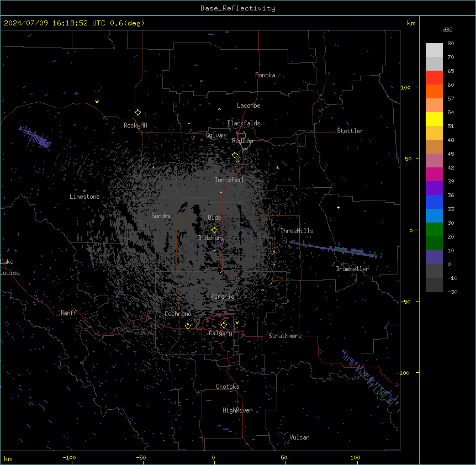This screenshot has width=476, height=465.
Task: Select the RockyMH town label
Action: tap(135, 125)
